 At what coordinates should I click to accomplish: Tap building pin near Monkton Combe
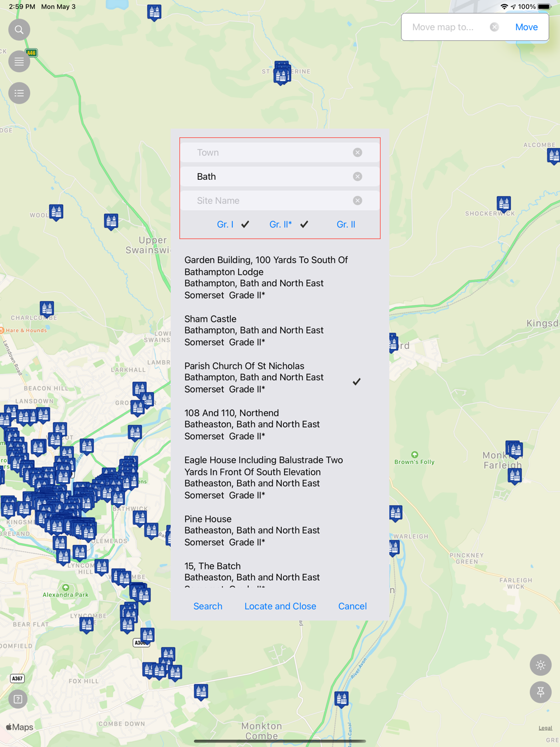tap(342, 698)
